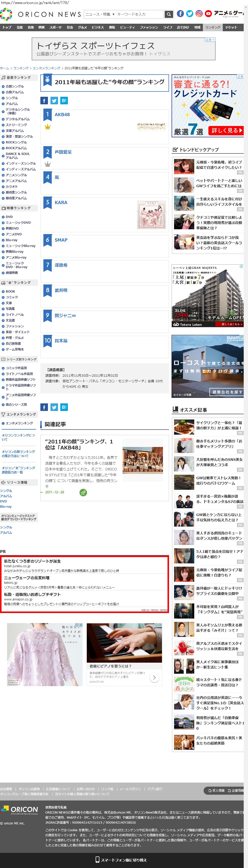
Task: Open the 転勤・退職祝いお返しプチギフト PR ad
Action: pos(32,594)
